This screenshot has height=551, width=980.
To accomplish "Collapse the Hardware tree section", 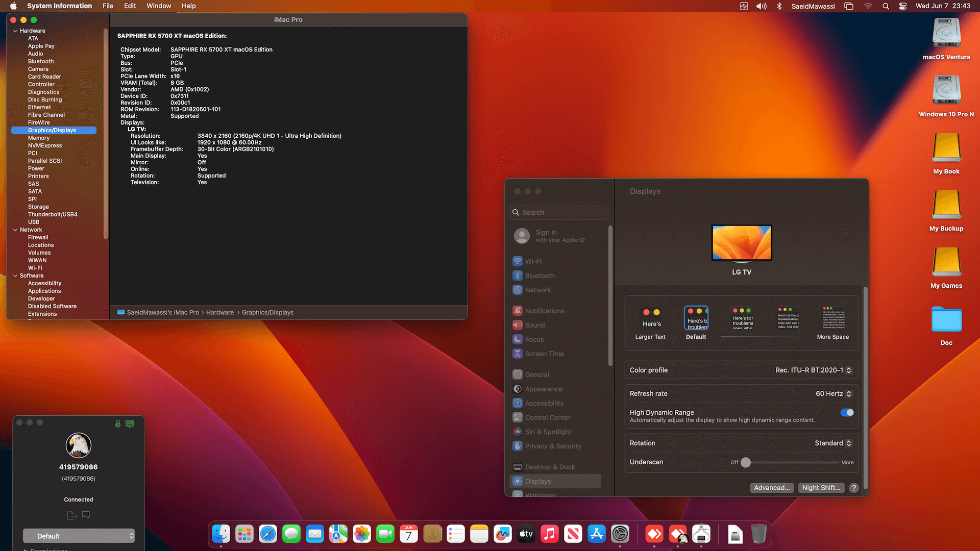I will tap(15, 31).
